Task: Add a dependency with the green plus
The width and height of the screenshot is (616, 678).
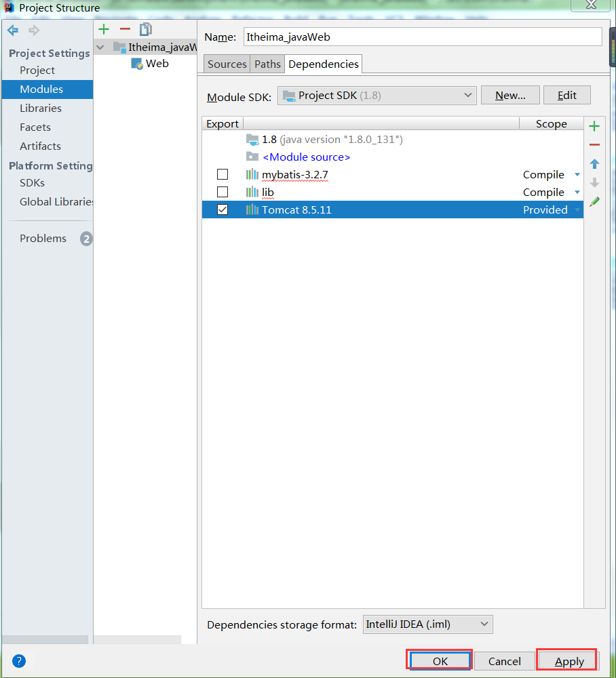Action: point(594,126)
